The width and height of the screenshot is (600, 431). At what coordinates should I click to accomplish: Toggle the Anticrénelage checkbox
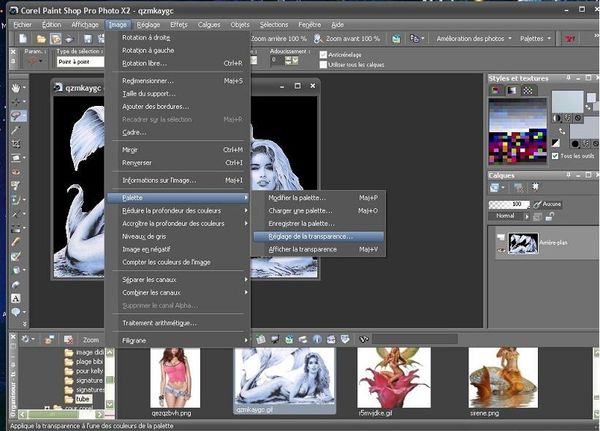click(x=323, y=55)
